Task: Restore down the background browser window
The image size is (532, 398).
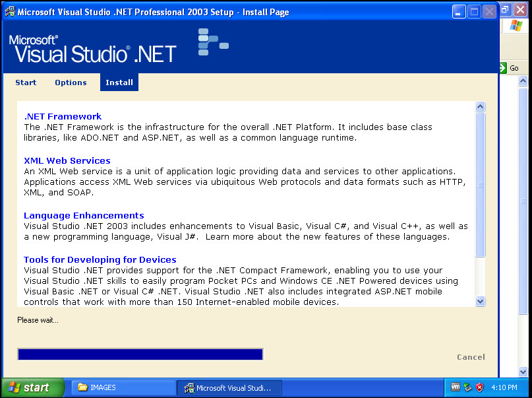Action: point(505,9)
